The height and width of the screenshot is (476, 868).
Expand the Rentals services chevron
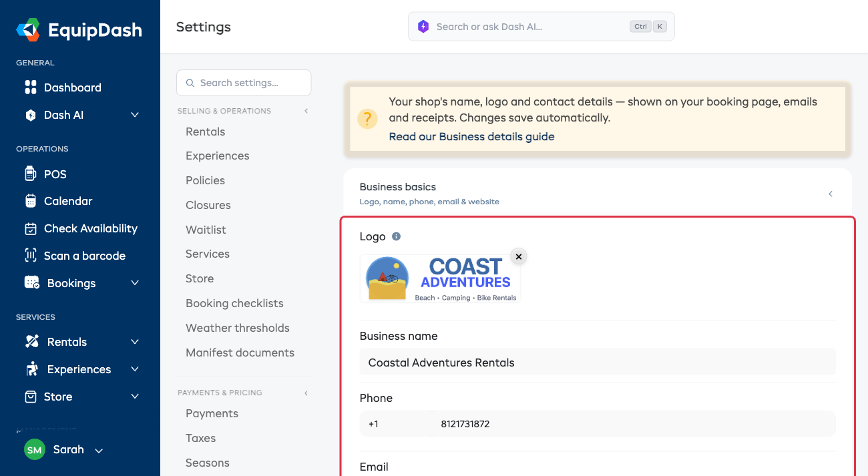135,342
